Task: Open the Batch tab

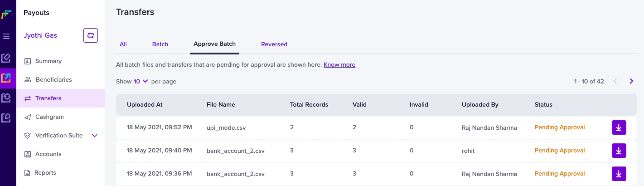Action: [x=160, y=44]
